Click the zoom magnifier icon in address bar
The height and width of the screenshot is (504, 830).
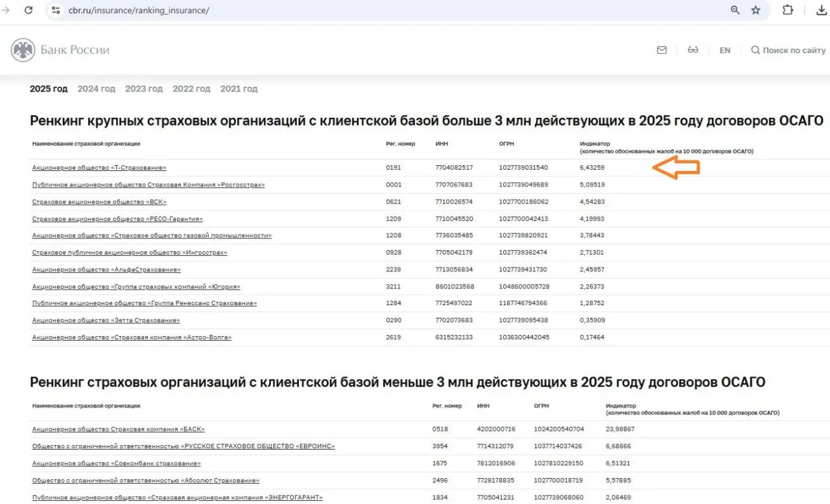(735, 10)
